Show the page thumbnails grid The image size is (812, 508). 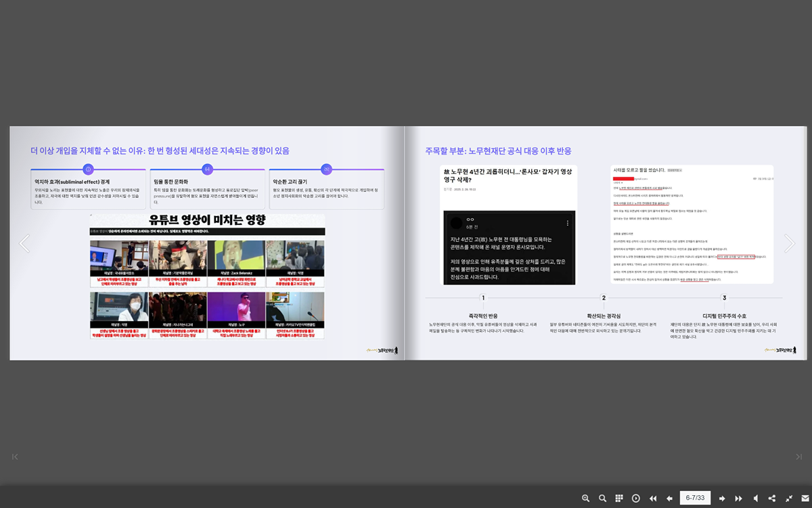click(619, 499)
